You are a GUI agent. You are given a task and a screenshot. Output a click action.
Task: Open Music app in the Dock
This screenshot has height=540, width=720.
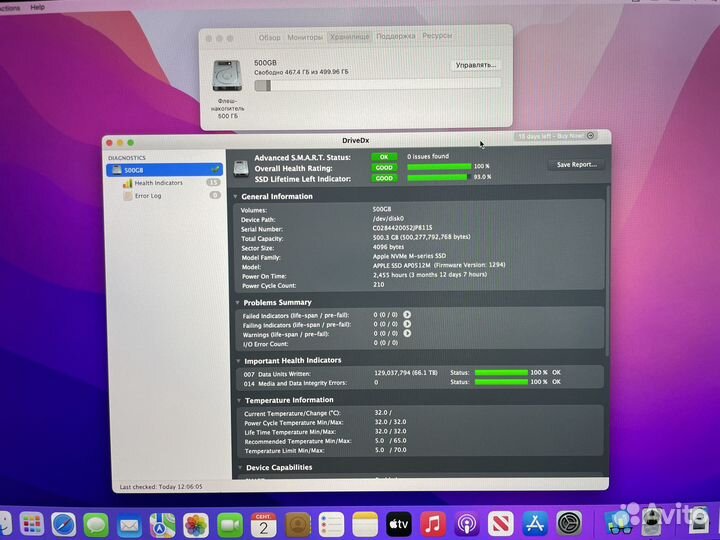tap(433, 524)
